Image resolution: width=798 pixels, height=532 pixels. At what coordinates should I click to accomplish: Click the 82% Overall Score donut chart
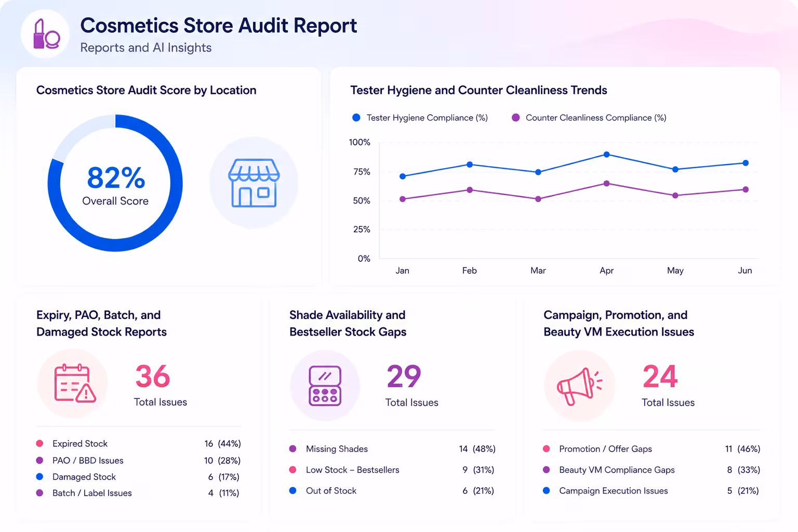[115, 183]
